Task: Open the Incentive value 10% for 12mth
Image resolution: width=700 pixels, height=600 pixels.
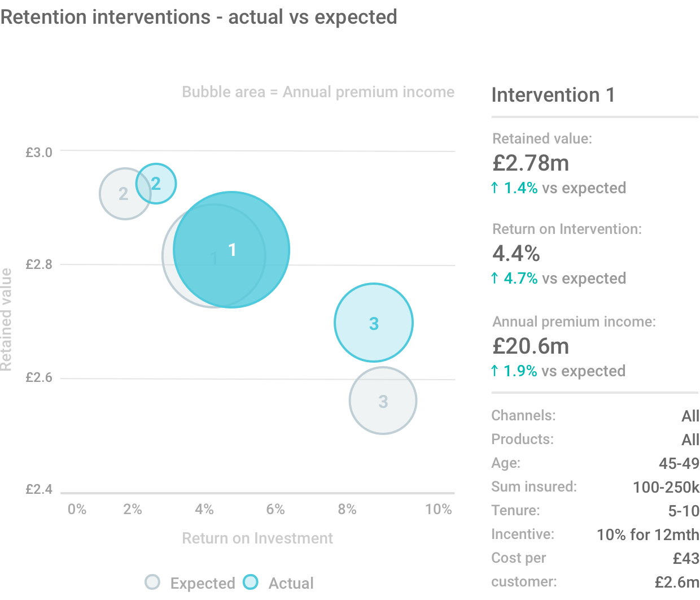Action: pyautogui.click(x=648, y=535)
